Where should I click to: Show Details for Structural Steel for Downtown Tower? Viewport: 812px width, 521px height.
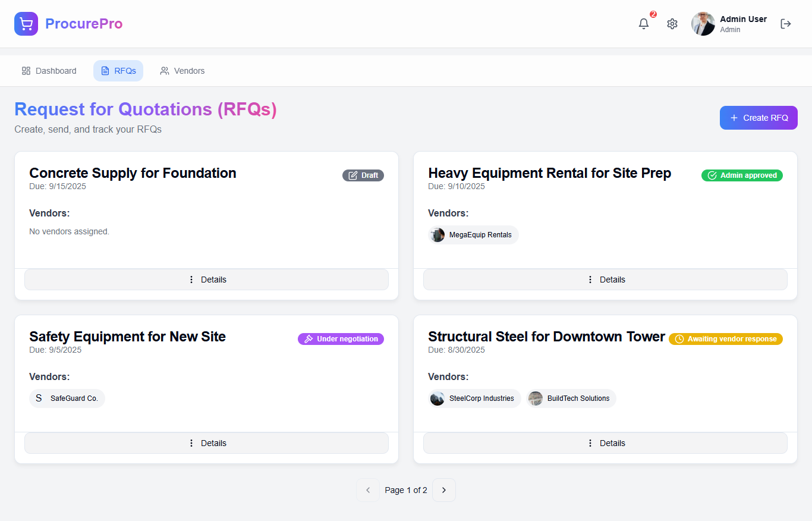[x=605, y=443]
